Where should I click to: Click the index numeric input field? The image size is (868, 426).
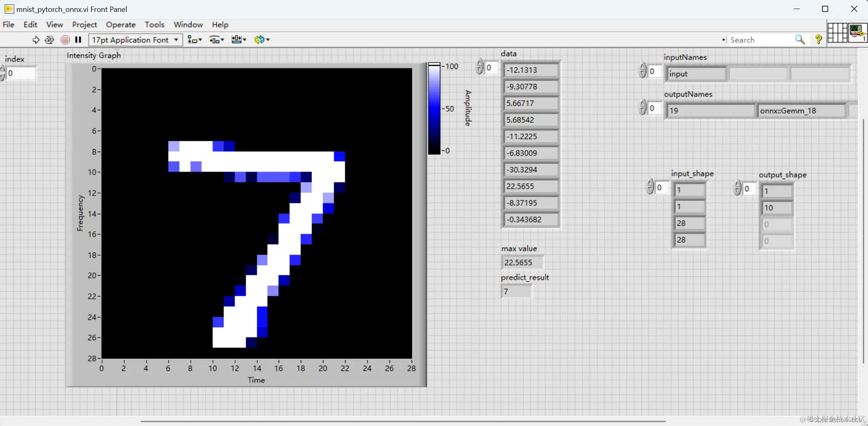pyautogui.click(x=21, y=73)
